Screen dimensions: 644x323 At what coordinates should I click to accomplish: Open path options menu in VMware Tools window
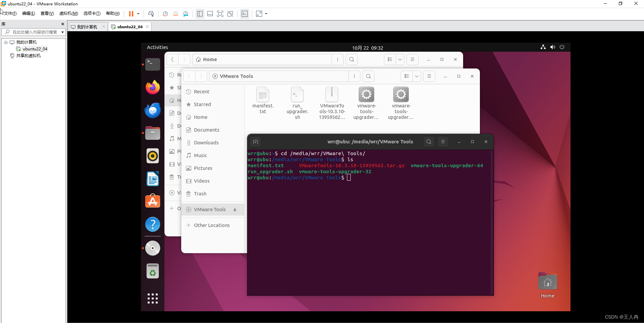[x=354, y=76]
